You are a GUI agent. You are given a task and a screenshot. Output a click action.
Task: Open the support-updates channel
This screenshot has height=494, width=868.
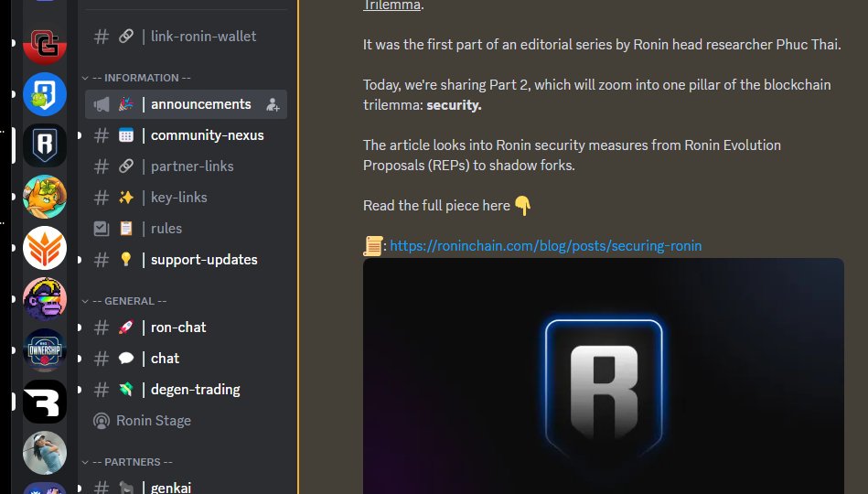tap(186, 260)
